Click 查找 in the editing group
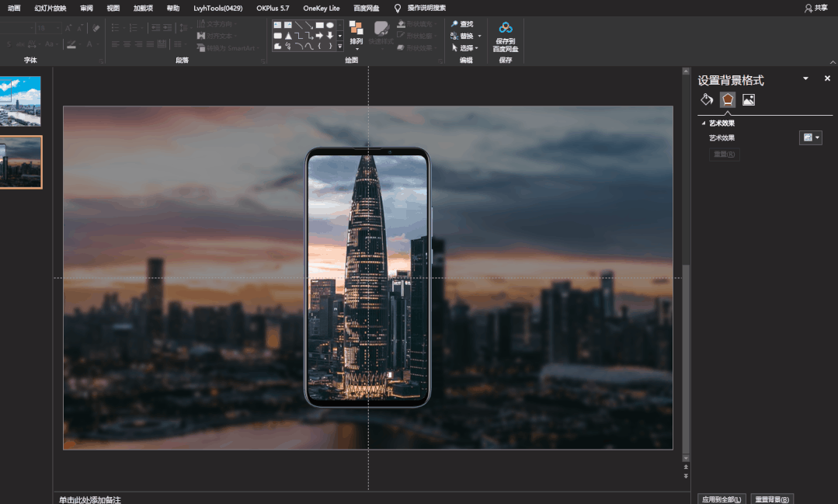 point(462,24)
